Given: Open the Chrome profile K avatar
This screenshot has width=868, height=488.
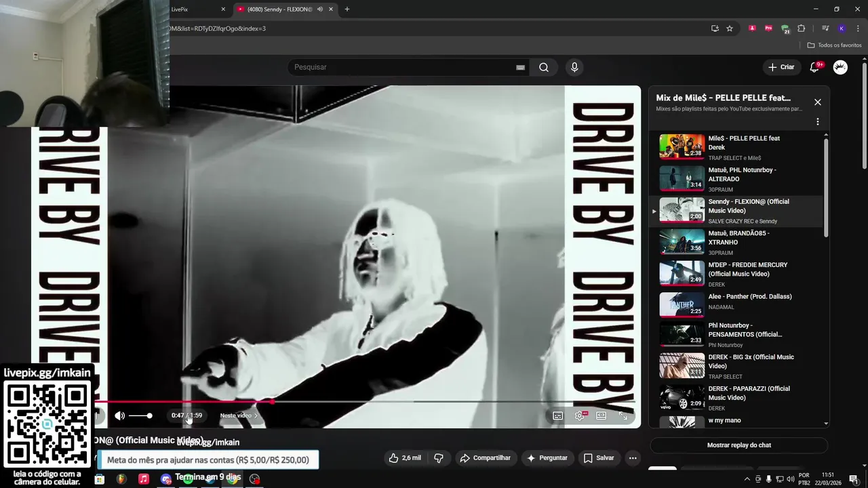Looking at the screenshot, I should (x=842, y=28).
